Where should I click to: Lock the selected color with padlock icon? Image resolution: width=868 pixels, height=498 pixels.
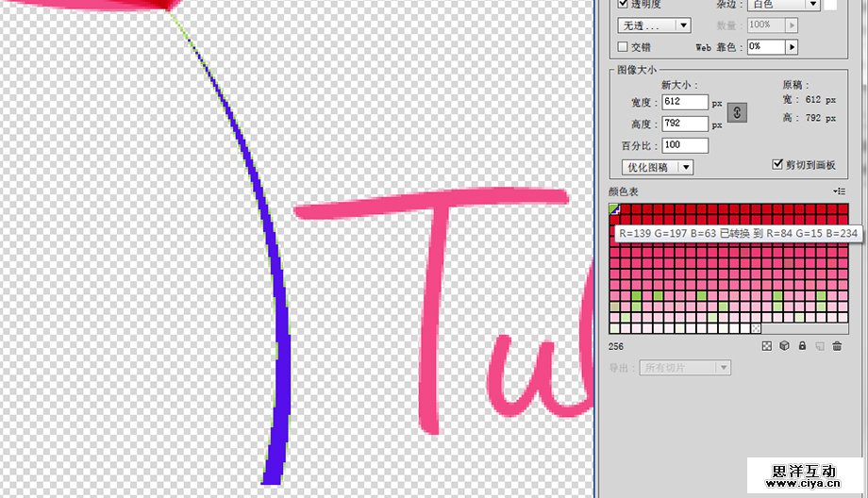[x=802, y=346]
